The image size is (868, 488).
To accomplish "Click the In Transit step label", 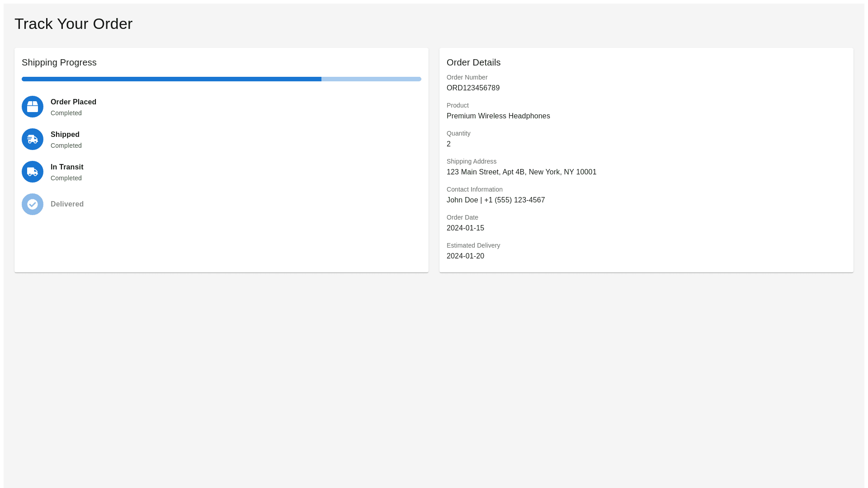I will point(67,167).
